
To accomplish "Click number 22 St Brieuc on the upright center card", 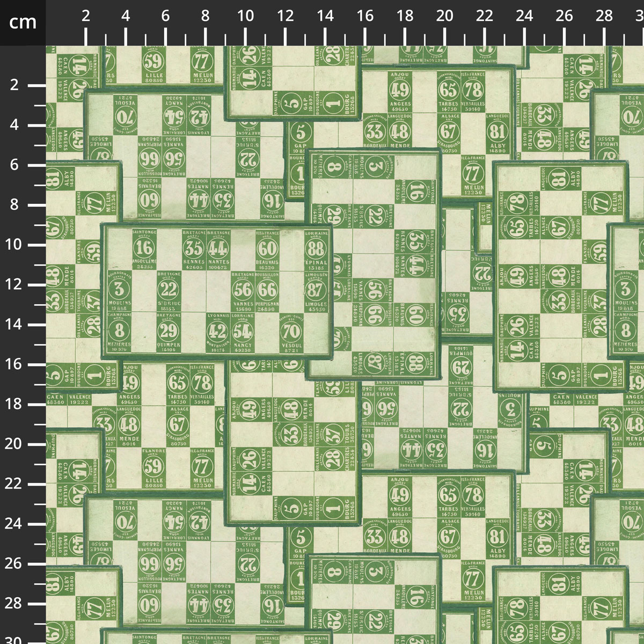I will [169, 290].
